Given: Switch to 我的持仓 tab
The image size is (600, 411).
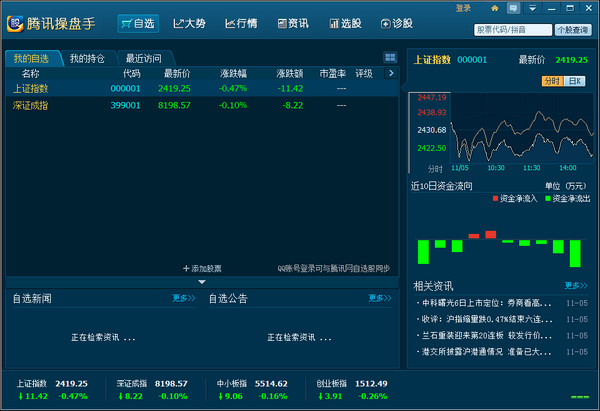Looking at the screenshot, I should pos(87,59).
